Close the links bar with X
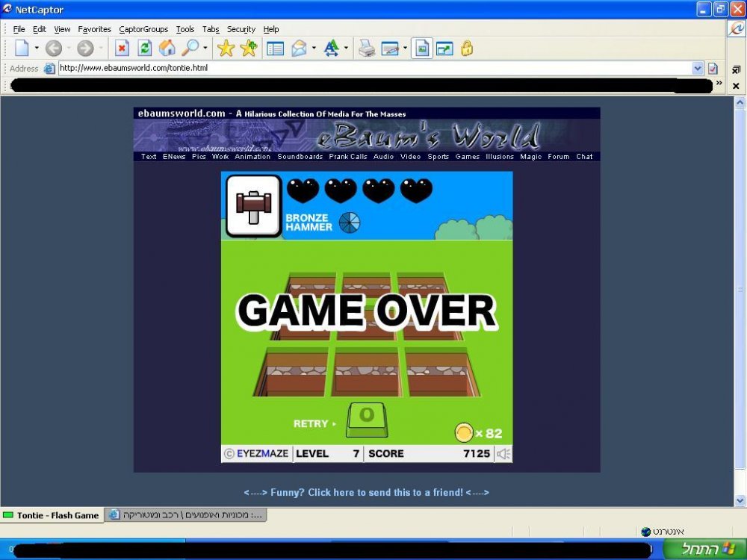The image size is (747, 560). pyautogui.click(x=736, y=86)
